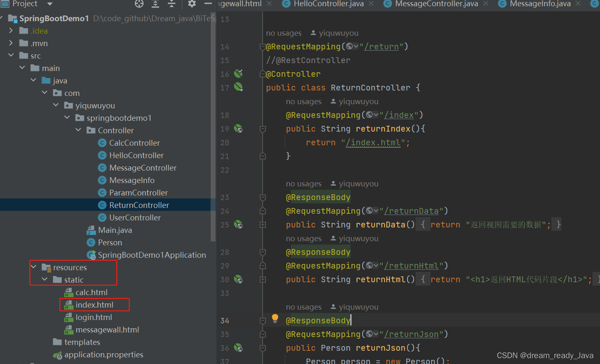Collapse the static folder
The image size is (600, 364).
tap(44, 279)
